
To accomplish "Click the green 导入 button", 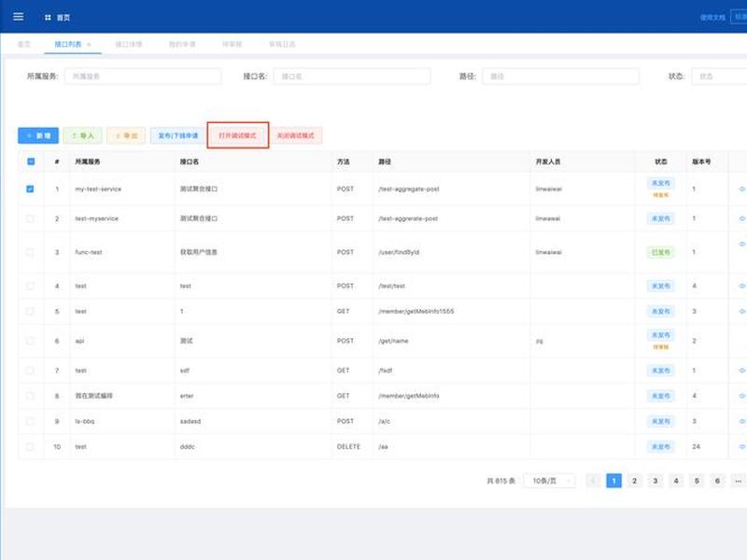I will coord(82,135).
